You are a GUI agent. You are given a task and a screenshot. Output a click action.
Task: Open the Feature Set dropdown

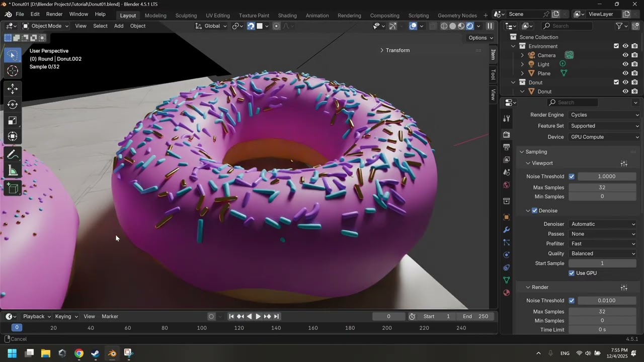604,126
